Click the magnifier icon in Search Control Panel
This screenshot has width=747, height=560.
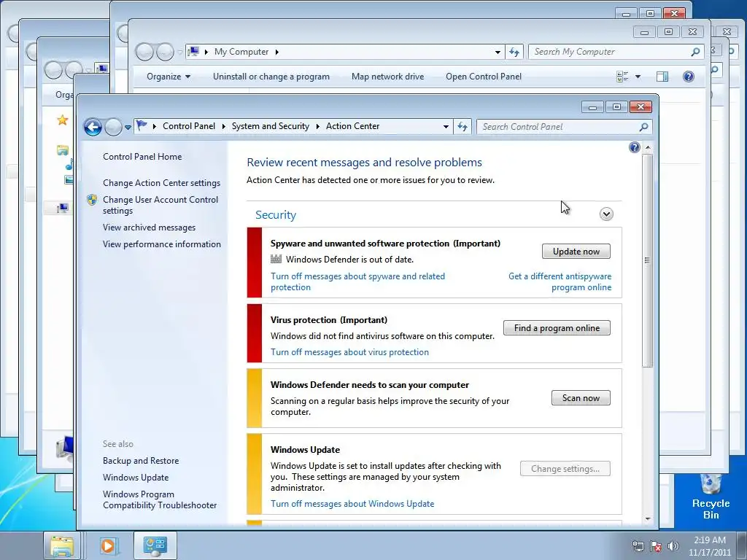coord(643,127)
